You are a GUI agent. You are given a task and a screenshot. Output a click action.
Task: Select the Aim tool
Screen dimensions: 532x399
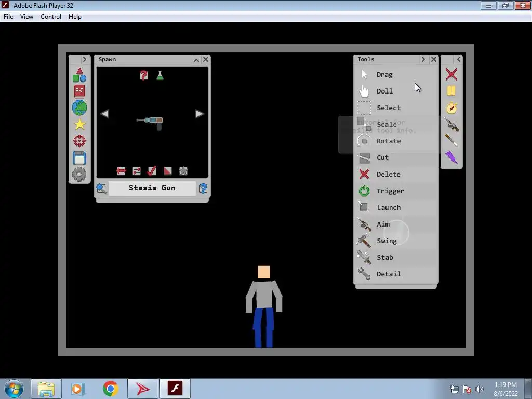pyautogui.click(x=396, y=224)
